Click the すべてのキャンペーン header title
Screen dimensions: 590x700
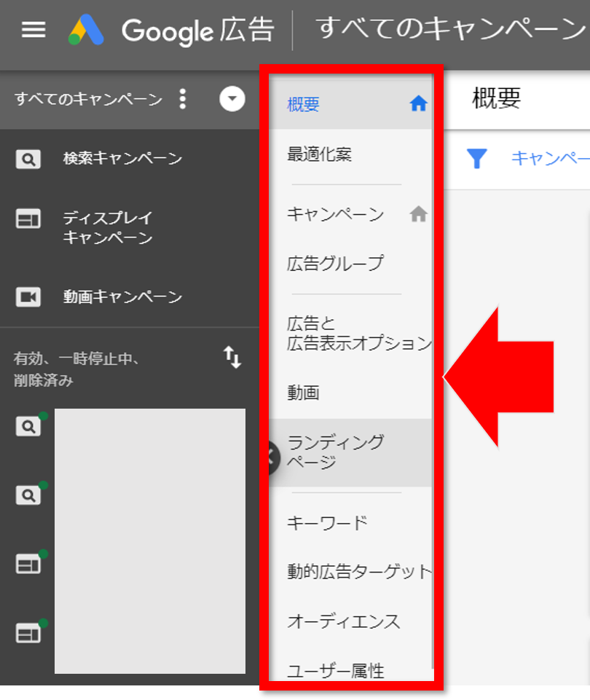pyautogui.click(x=452, y=28)
